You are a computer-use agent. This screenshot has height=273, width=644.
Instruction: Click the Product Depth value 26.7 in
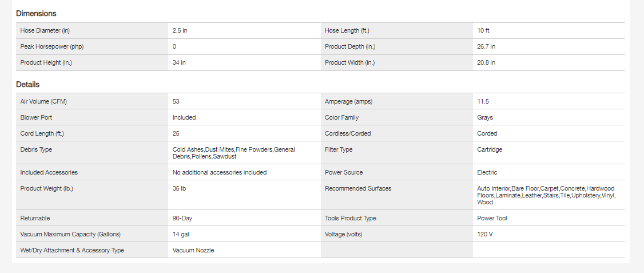click(x=486, y=46)
